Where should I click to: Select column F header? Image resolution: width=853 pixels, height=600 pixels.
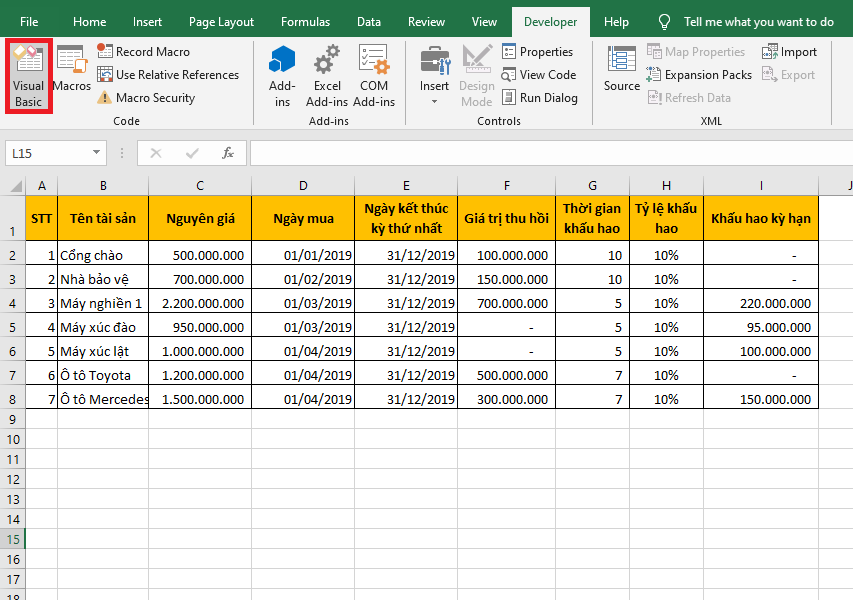coord(507,185)
